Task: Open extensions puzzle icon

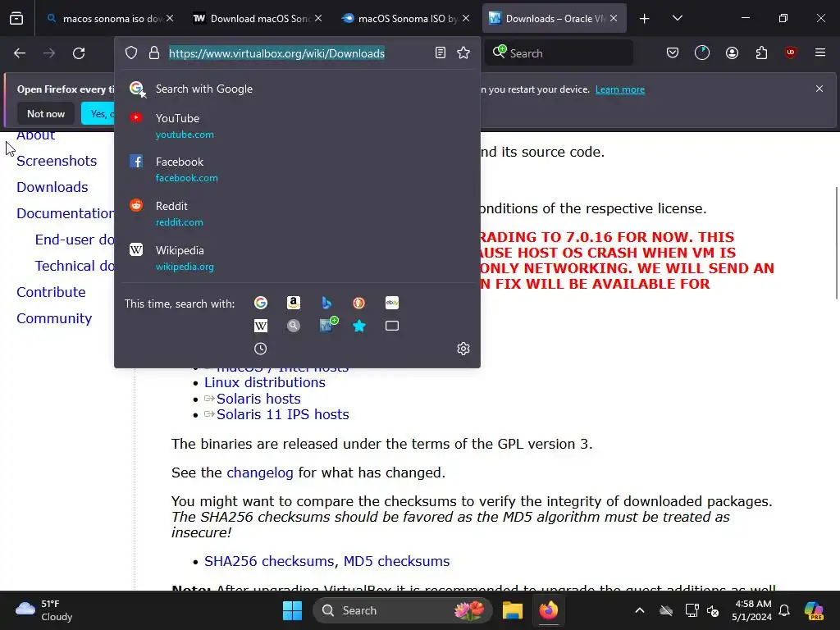Action: click(x=761, y=53)
